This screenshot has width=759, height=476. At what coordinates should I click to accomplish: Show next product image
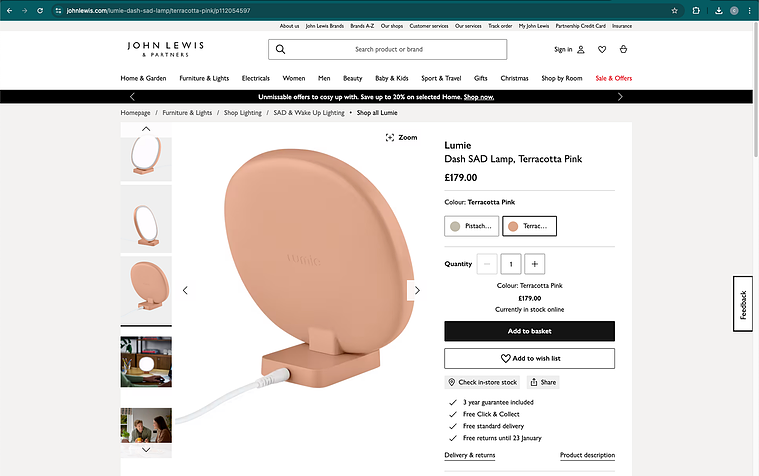(416, 290)
